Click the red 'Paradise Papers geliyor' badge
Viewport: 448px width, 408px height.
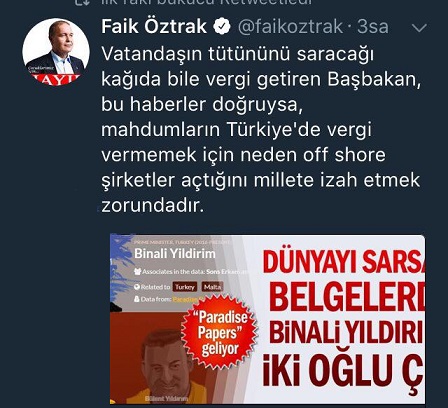(220, 332)
